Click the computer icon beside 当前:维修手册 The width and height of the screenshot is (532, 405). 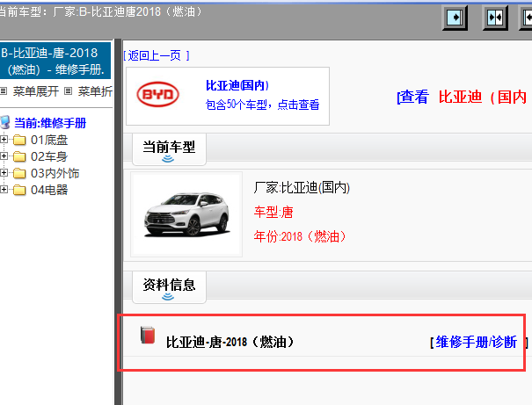[4, 122]
